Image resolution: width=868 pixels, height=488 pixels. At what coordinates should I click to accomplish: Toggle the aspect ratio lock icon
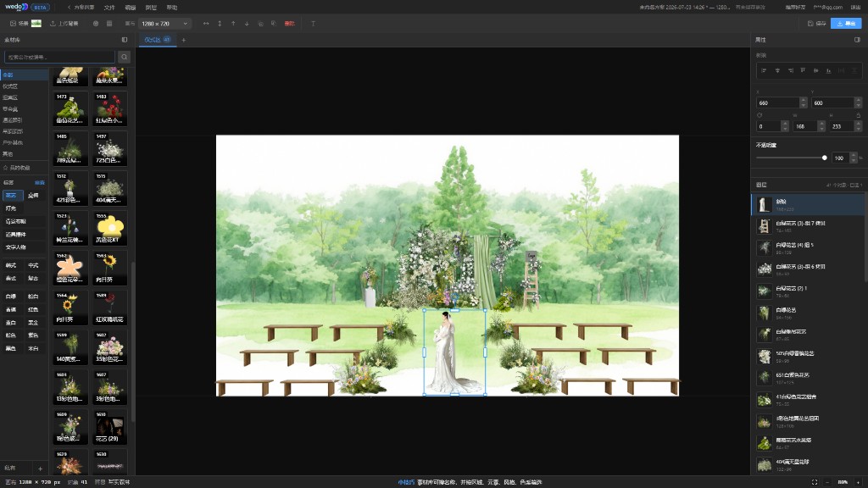click(858, 115)
